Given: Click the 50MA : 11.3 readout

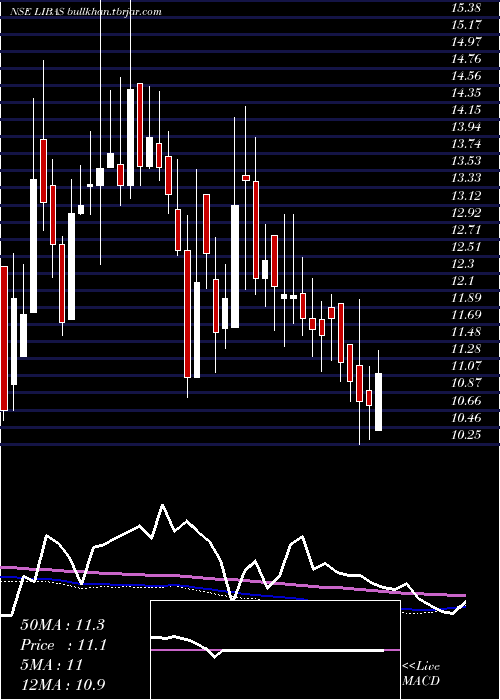Looking at the screenshot, I should pyautogui.click(x=62, y=625).
